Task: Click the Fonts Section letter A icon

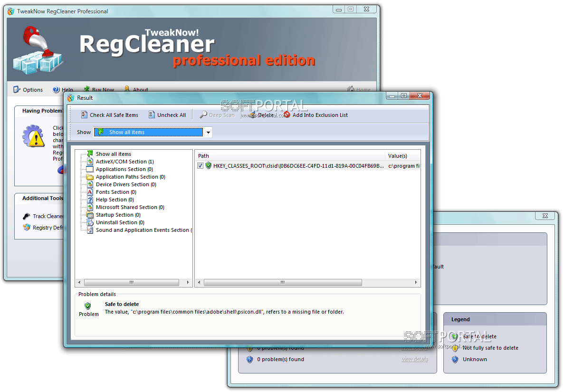Action: [90, 192]
